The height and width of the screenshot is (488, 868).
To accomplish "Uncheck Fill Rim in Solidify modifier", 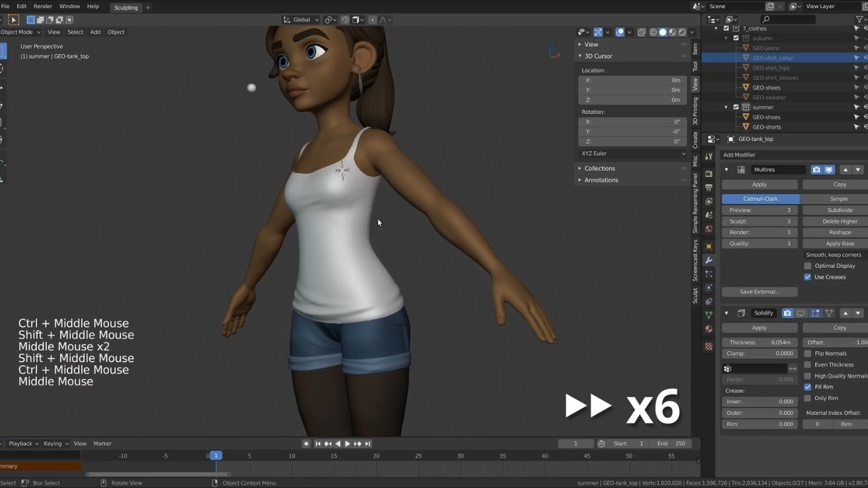I will 808,387.
